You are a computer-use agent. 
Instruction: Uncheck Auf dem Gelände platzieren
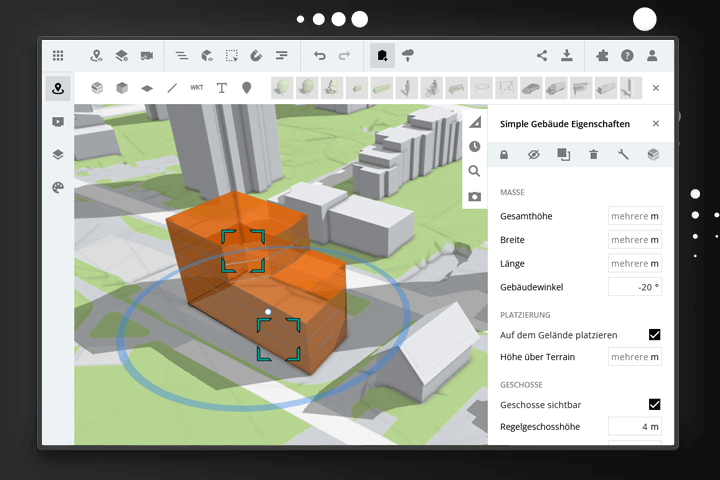click(654, 334)
